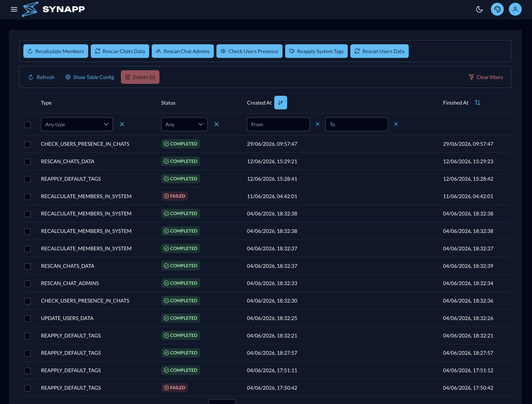The width and height of the screenshot is (532, 404).
Task: Click Reapply System Tags button
Action: (x=316, y=51)
